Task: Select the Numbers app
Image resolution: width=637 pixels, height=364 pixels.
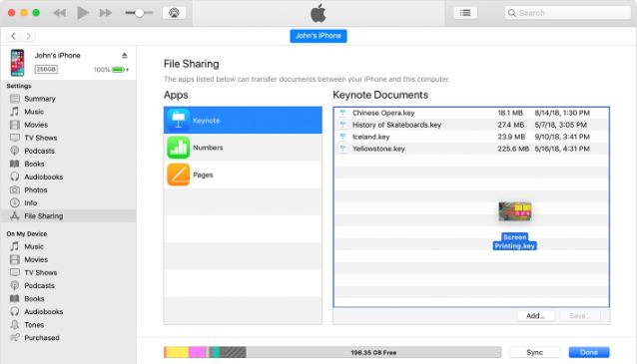Action: click(x=243, y=148)
